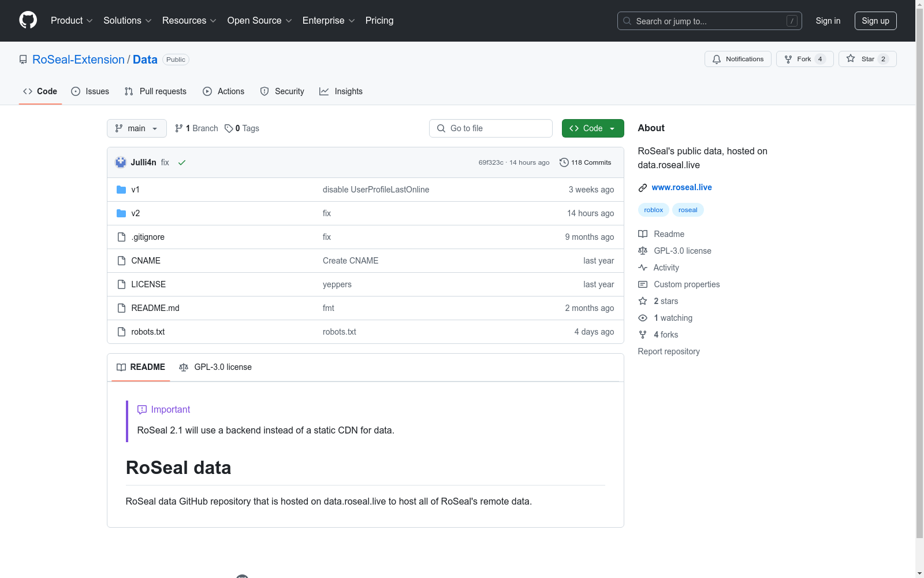Viewport: 924px width, 578px height.
Task: Click the book icon next to Readme
Action: point(643,234)
